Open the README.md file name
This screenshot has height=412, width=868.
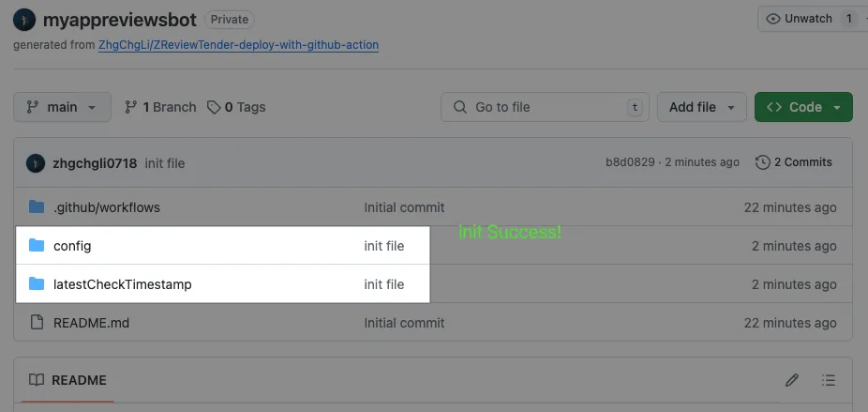click(x=92, y=323)
